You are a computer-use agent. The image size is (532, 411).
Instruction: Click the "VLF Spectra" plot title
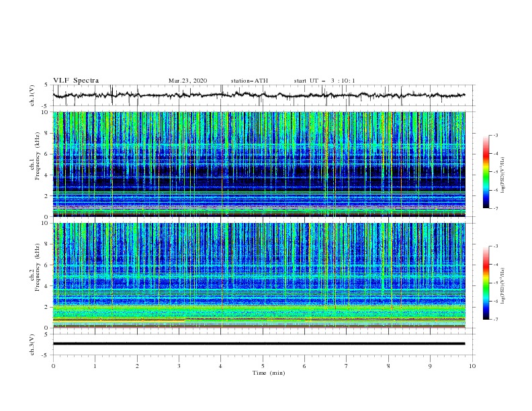coord(76,81)
